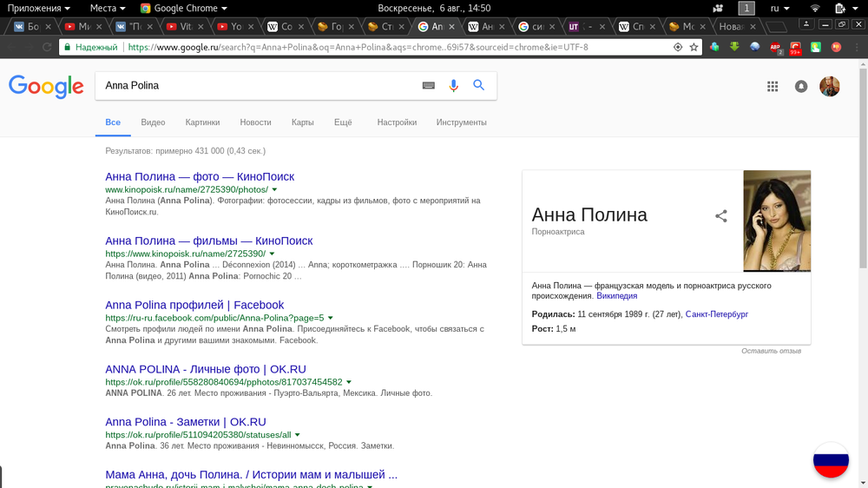Image resolution: width=868 pixels, height=488 pixels.
Task: Open result Мама Анна, дочь Полина
Action: tap(252, 475)
